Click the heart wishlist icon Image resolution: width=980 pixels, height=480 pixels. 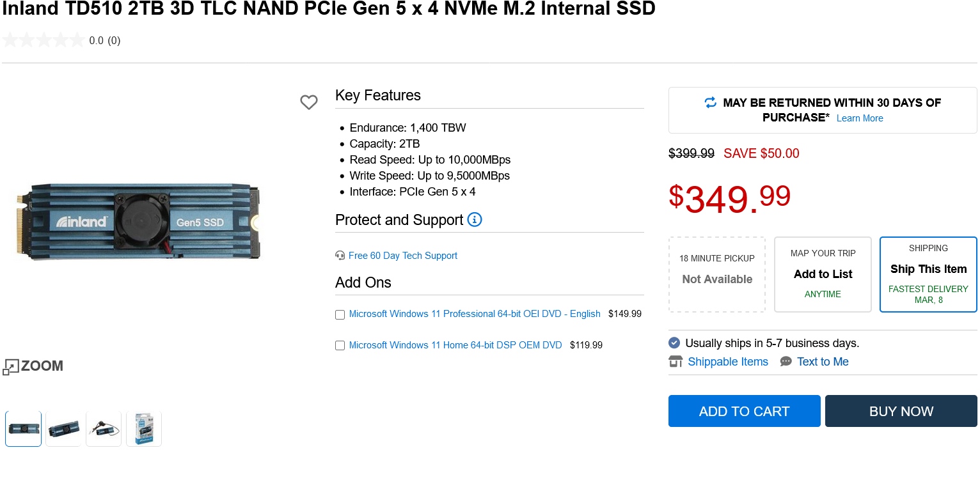pos(309,102)
